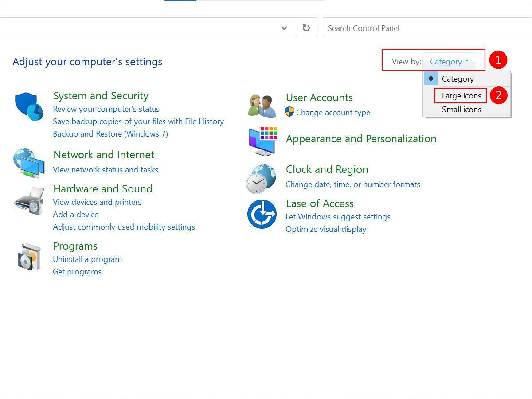Click Change account type link
The width and height of the screenshot is (532, 399).
(x=333, y=113)
